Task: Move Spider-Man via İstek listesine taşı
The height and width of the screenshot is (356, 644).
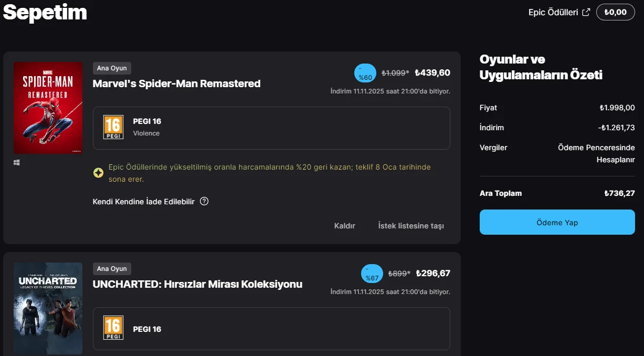Action: (411, 226)
